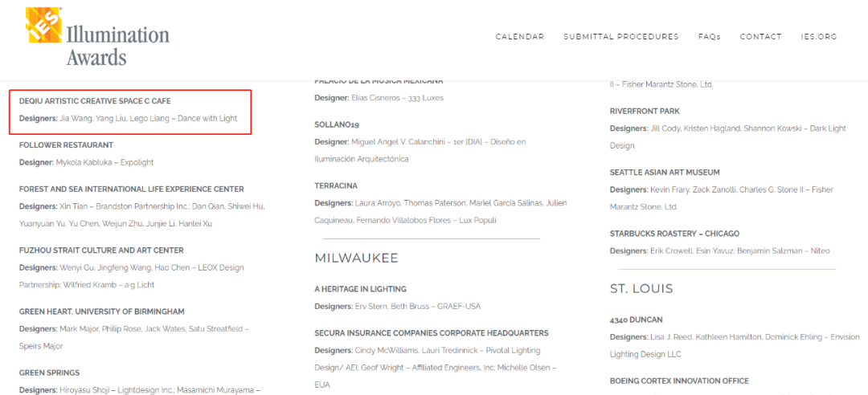Click the Follower Restaurant project title

pyautogui.click(x=66, y=145)
